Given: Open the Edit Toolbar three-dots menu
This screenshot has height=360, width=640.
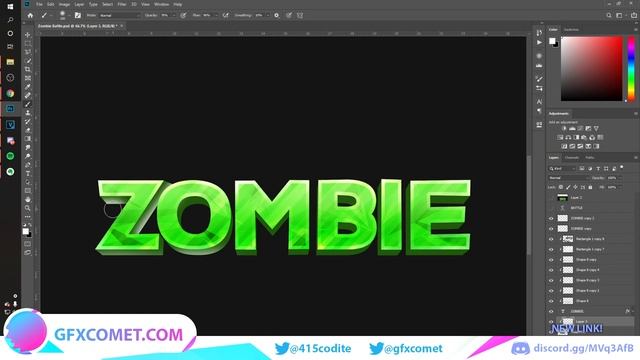Looking at the screenshot, I should pyautogui.click(x=28, y=217).
